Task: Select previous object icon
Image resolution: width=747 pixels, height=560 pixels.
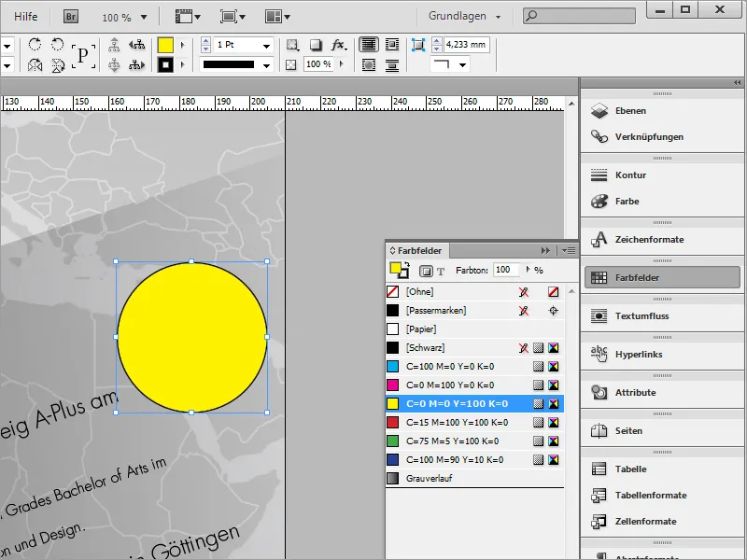Action: click(x=136, y=45)
